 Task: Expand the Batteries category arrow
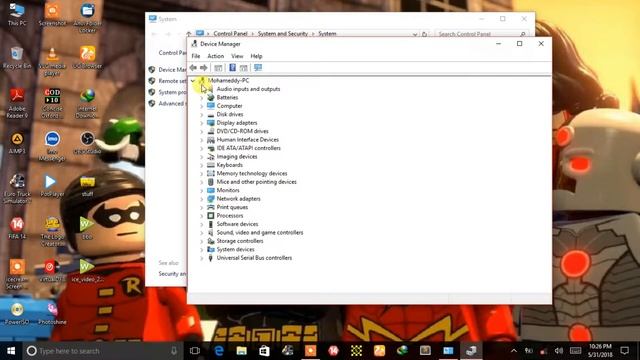pos(201,98)
